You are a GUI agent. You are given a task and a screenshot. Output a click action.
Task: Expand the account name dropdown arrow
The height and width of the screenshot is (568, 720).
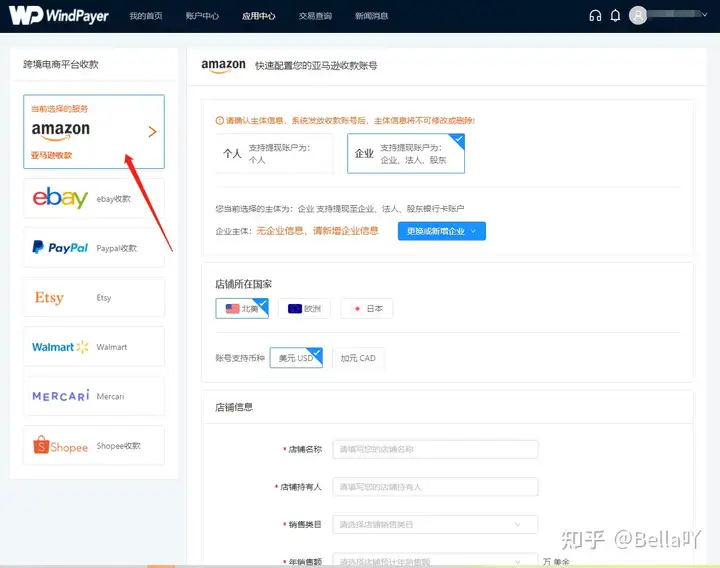click(704, 15)
